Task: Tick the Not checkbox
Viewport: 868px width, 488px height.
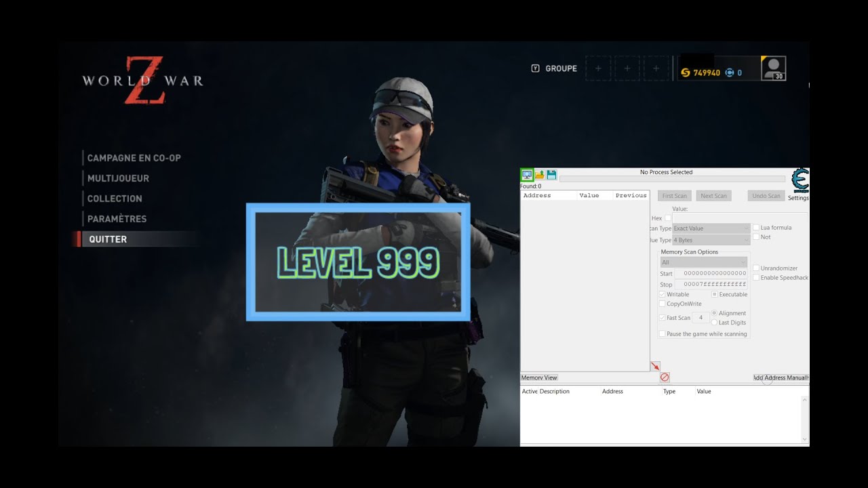Action: pos(756,237)
